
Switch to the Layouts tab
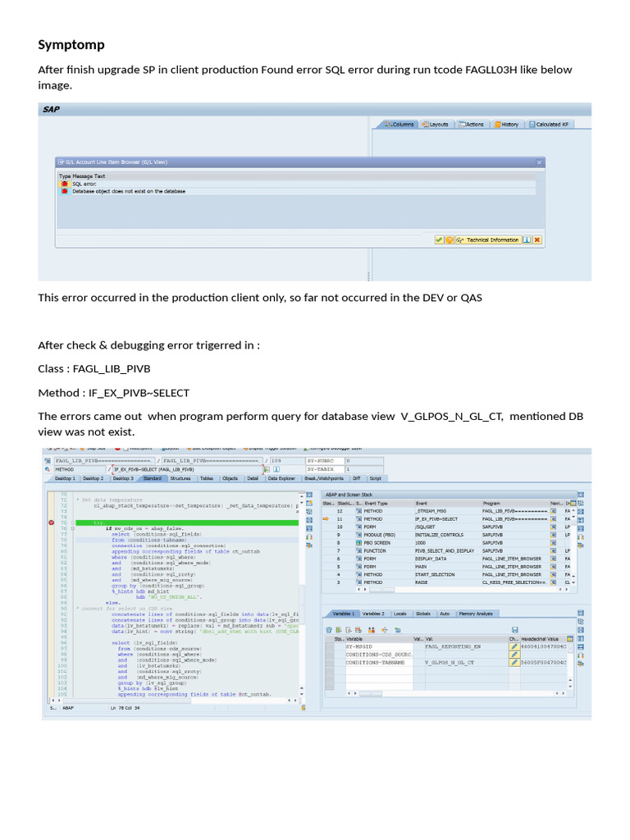(435, 125)
